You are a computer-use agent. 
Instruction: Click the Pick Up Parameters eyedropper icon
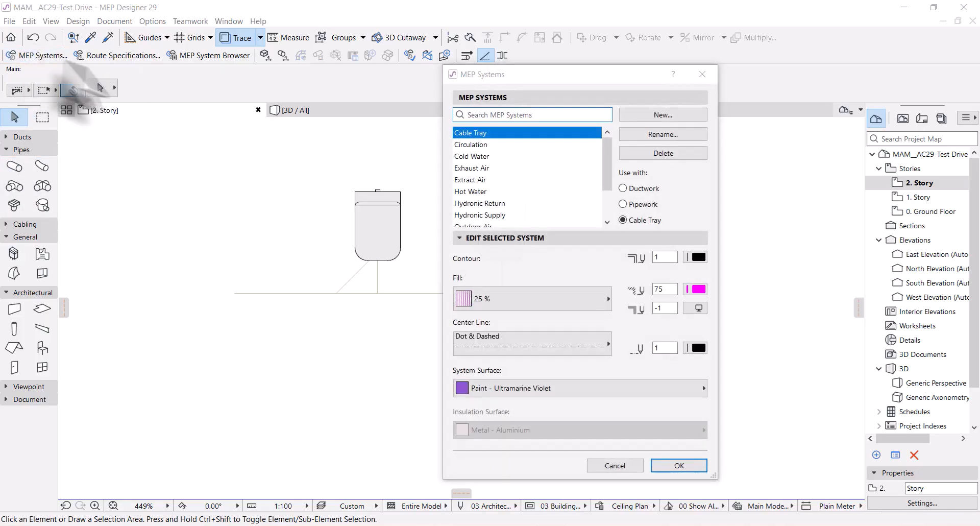pyautogui.click(x=90, y=37)
